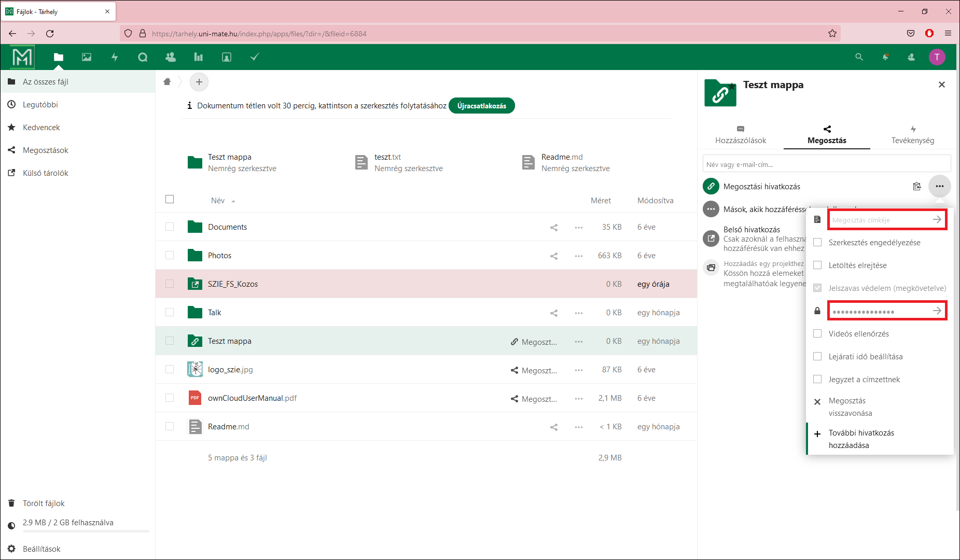The width and height of the screenshot is (960, 560).
Task: Click the Újracsatlakozás button
Action: [482, 106]
